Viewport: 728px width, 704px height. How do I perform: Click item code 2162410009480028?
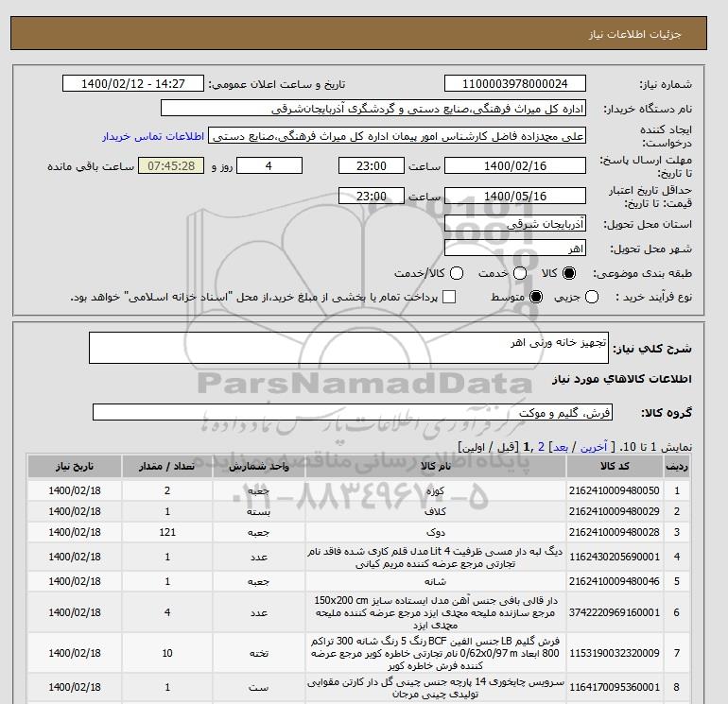[x=615, y=532]
